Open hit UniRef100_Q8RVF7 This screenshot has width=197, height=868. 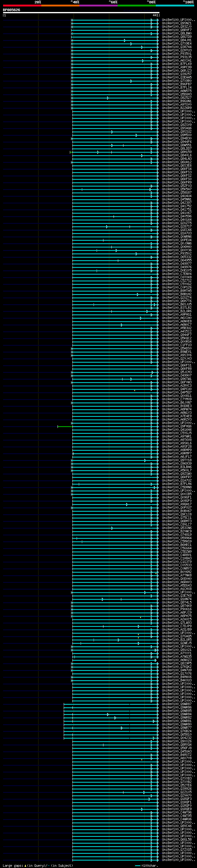pos(177,30)
